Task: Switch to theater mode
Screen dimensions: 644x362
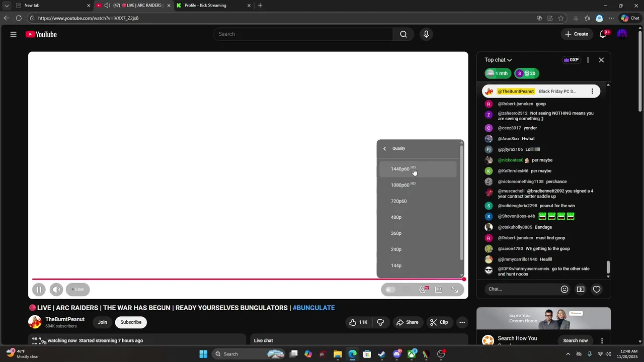Action: coord(439,290)
